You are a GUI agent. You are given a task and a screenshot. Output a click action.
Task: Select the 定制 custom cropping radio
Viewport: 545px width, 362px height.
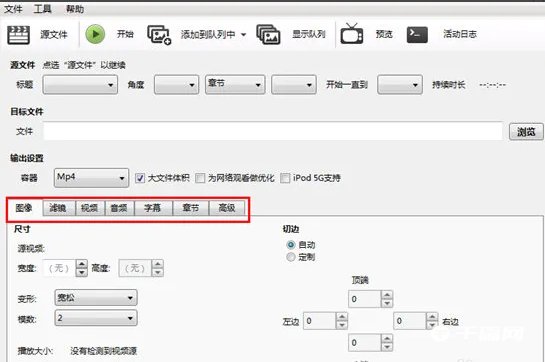[x=291, y=257]
